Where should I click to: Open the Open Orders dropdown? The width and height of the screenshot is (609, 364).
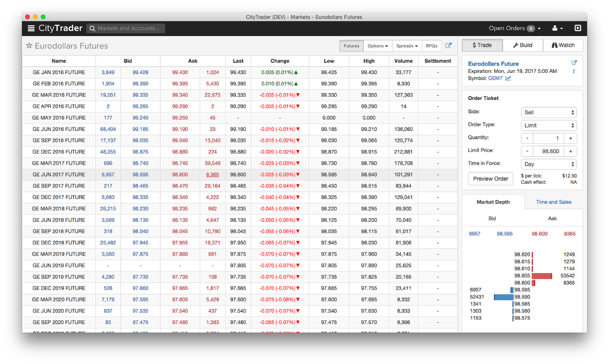click(x=514, y=28)
